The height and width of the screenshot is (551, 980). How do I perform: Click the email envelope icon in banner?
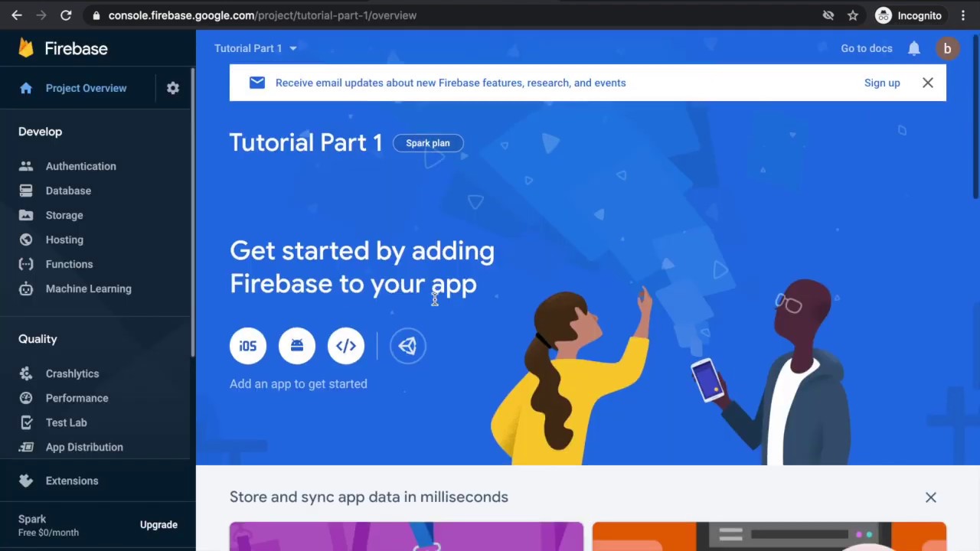click(257, 83)
